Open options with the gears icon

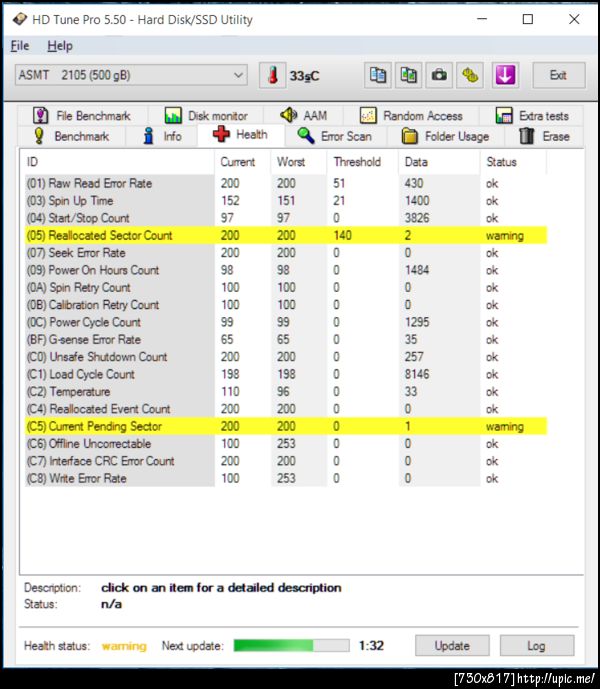tap(470, 76)
